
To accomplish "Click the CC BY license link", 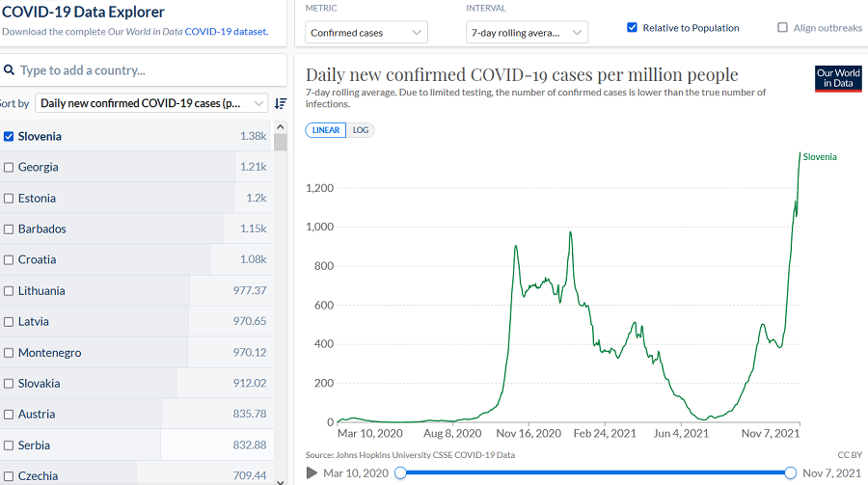I will point(849,454).
